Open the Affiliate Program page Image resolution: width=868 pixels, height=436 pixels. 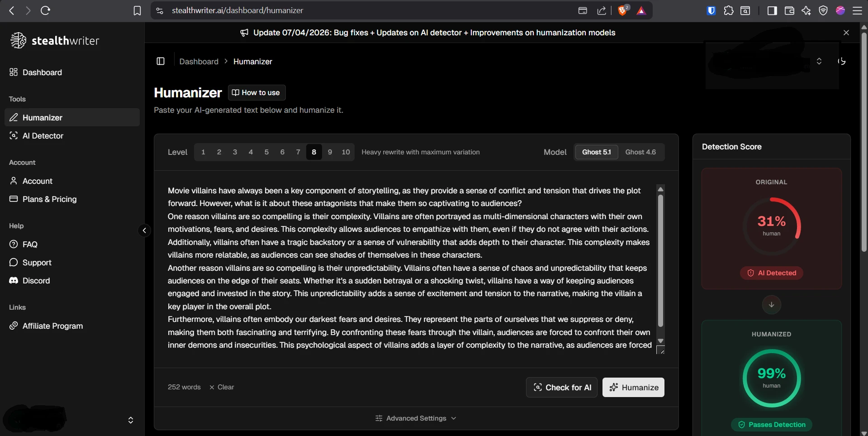[52, 326]
